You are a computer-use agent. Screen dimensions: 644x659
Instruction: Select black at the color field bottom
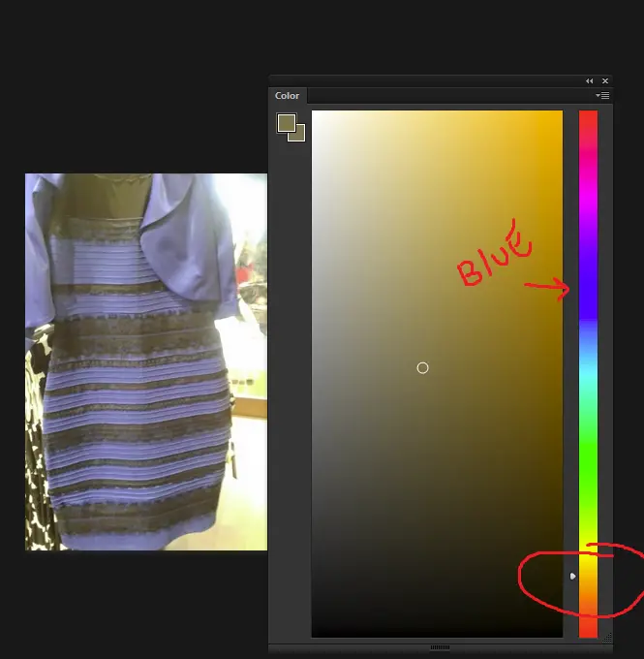tap(436, 635)
